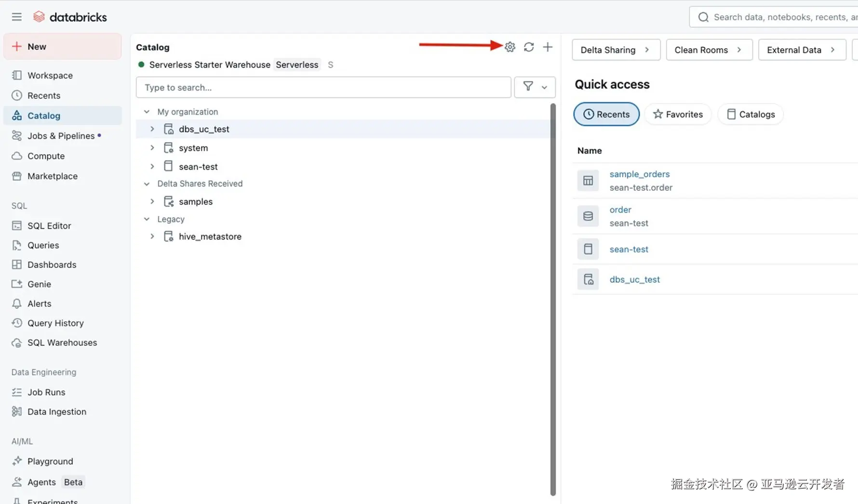Expand the samples catalog

click(152, 201)
